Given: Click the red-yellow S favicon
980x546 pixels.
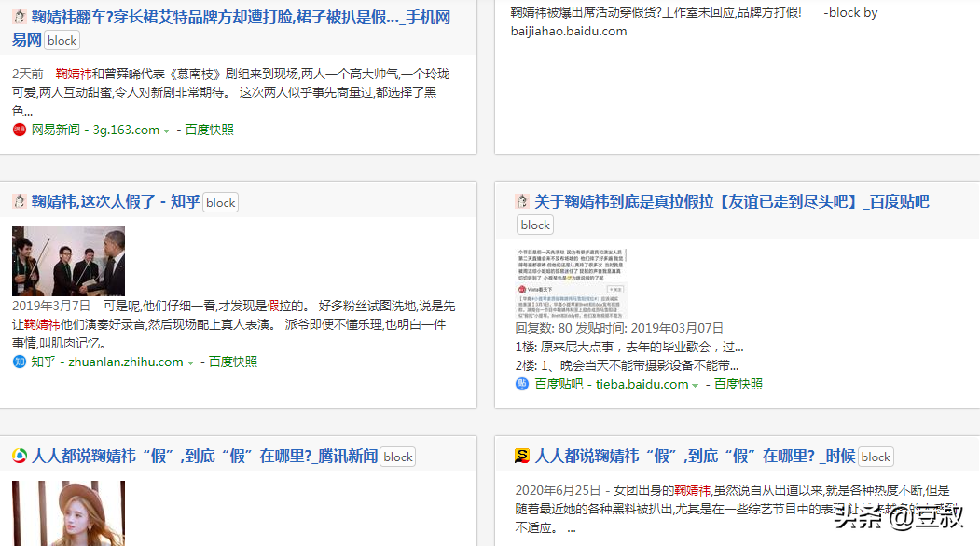Looking at the screenshot, I should [x=522, y=456].
